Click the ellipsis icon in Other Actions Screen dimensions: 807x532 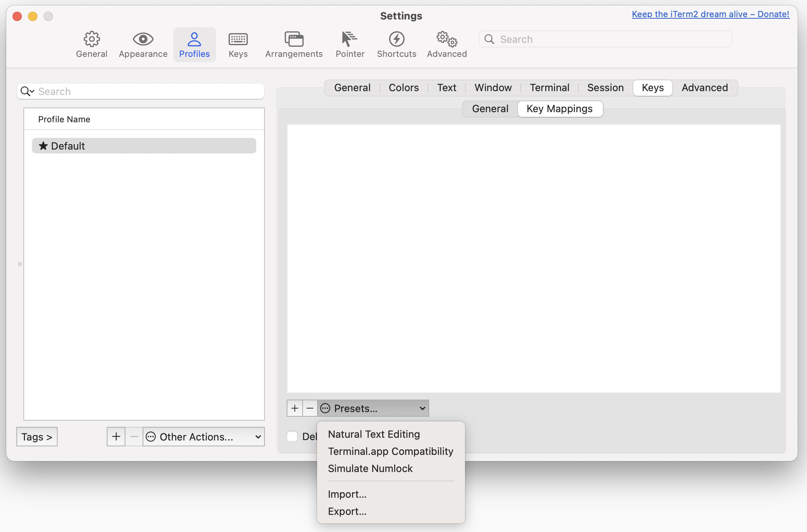click(151, 437)
